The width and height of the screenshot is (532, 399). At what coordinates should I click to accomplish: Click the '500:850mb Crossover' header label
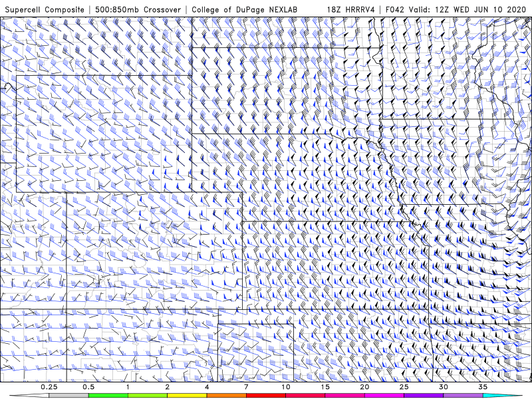pyautogui.click(x=138, y=10)
